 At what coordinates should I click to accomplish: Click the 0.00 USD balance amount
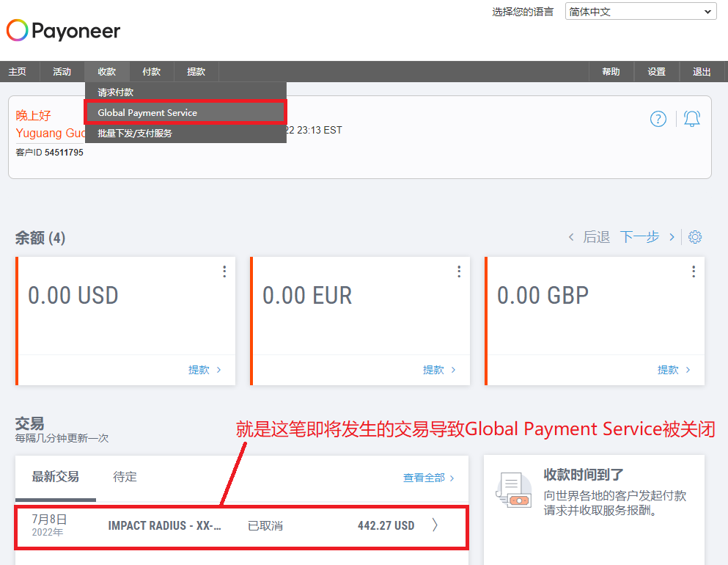[x=73, y=296]
